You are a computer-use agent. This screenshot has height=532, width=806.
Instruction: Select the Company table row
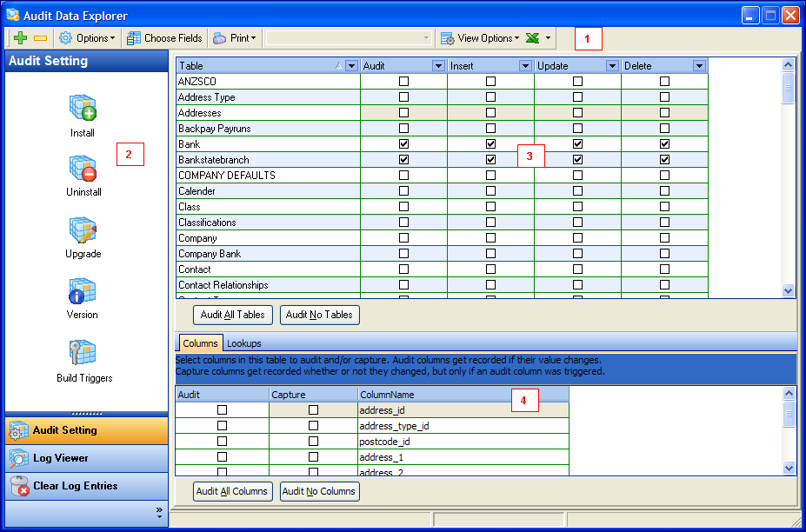[x=268, y=238]
